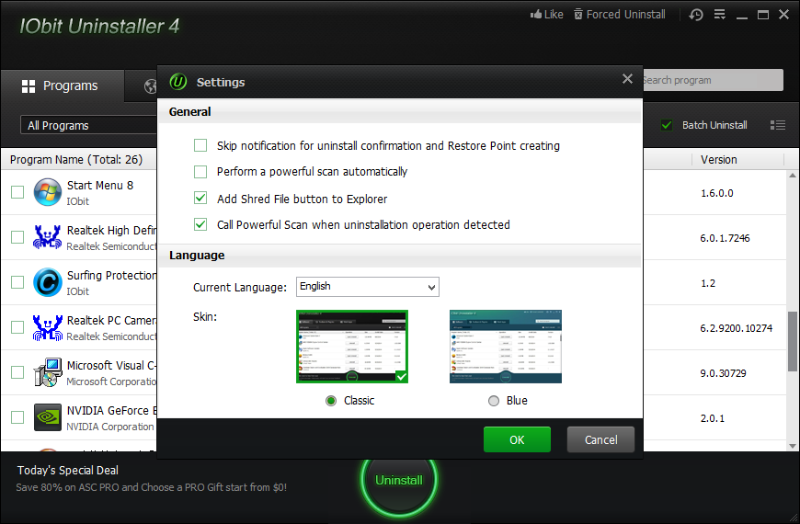Expand the All Programs filter dropdown
Screen dimensions: 800x524
(88, 125)
